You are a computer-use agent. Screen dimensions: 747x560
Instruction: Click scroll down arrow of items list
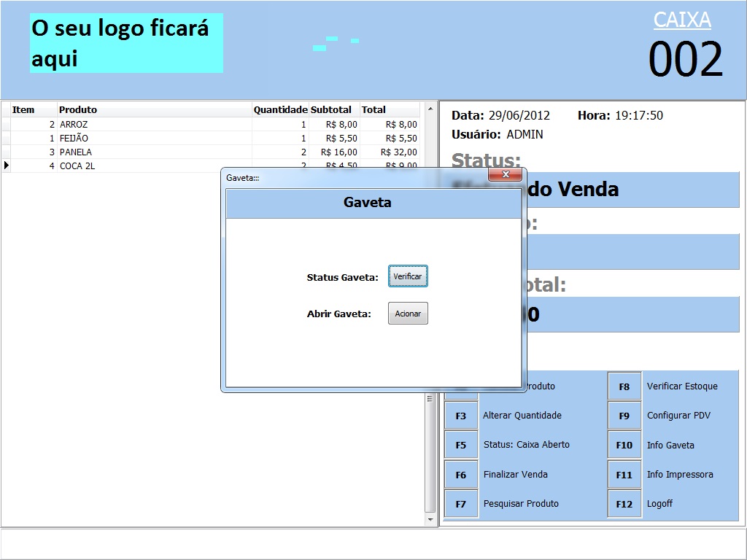(430, 520)
